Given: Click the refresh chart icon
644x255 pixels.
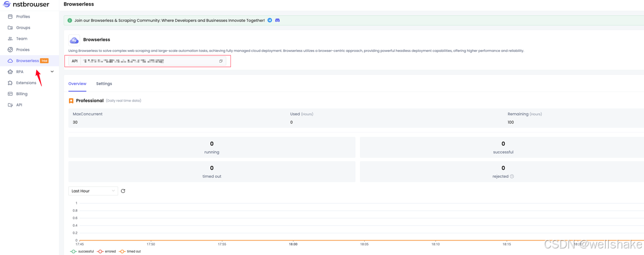Looking at the screenshot, I should click(123, 191).
